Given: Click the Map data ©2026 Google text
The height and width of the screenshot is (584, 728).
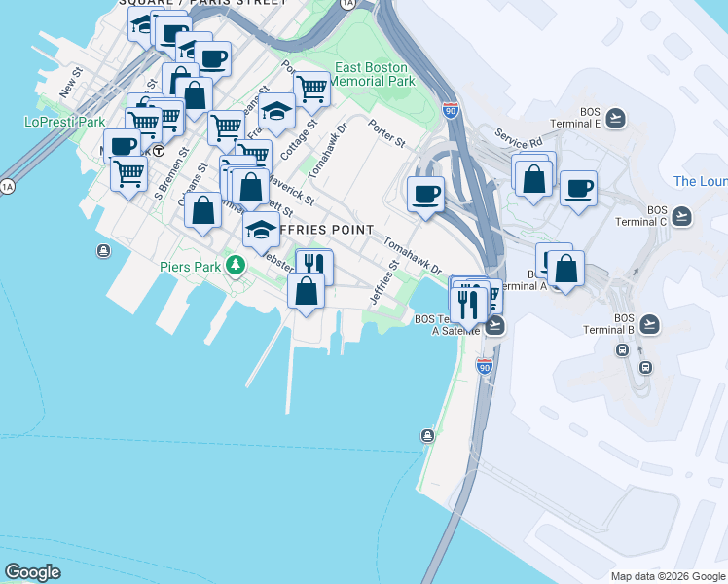Looking at the screenshot, I should [668, 576].
